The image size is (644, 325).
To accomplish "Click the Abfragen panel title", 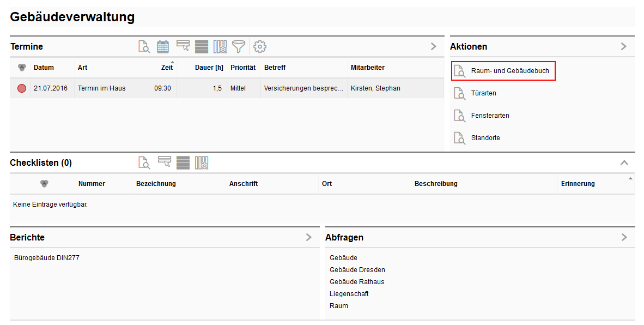I will pos(344,238).
